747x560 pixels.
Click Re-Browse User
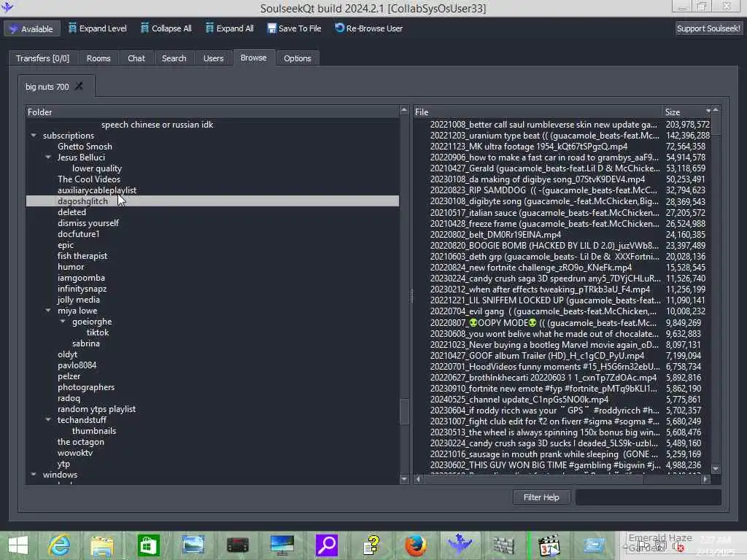pos(368,28)
